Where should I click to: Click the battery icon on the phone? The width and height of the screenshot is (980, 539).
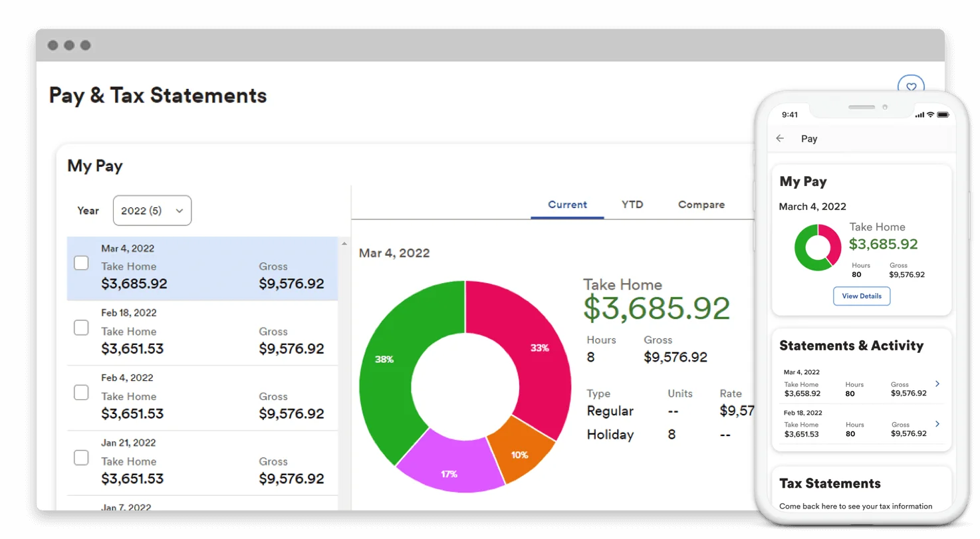tap(943, 114)
